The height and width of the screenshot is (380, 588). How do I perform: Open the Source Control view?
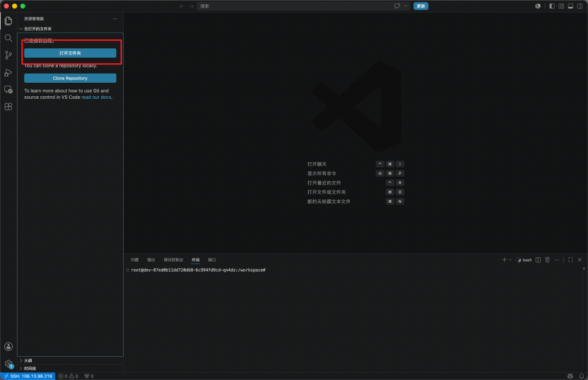tap(8, 55)
